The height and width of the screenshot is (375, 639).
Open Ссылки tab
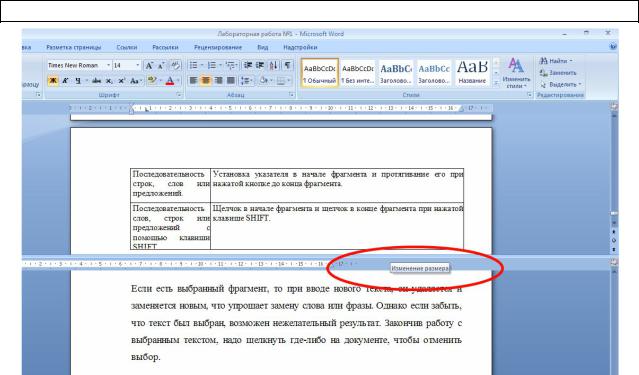127,47
